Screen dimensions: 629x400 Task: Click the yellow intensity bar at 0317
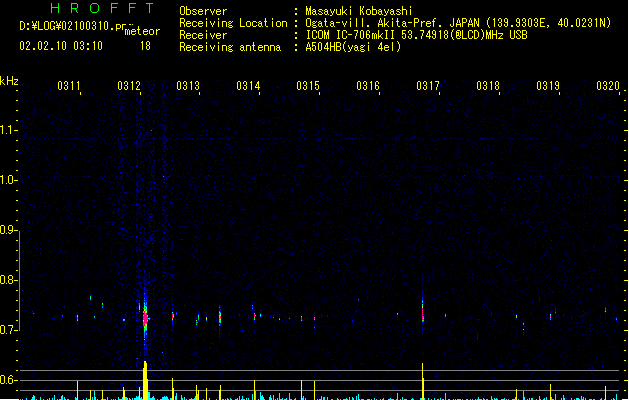click(422, 382)
